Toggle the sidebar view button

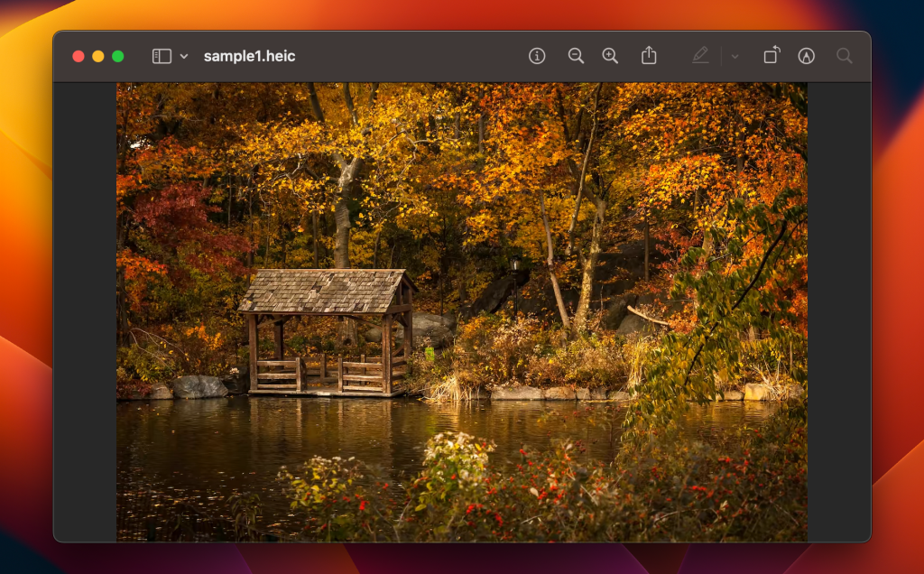[x=162, y=56]
